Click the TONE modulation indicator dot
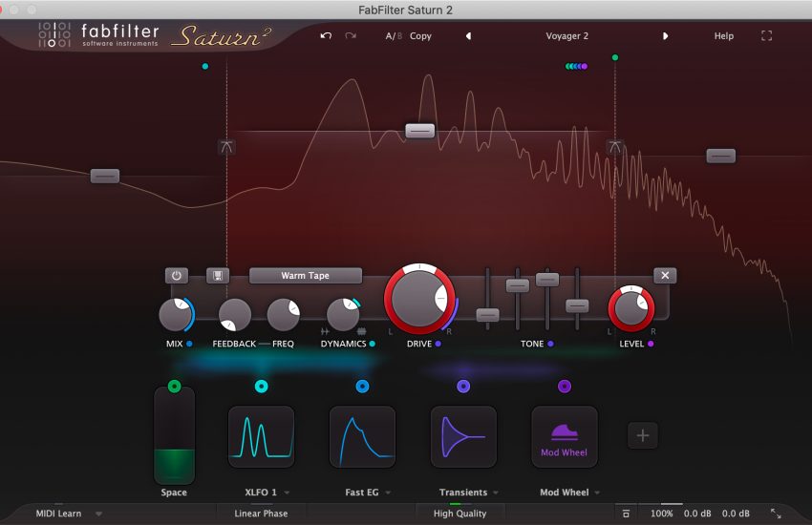Screen dimensions: 812x525 pos(550,344)
